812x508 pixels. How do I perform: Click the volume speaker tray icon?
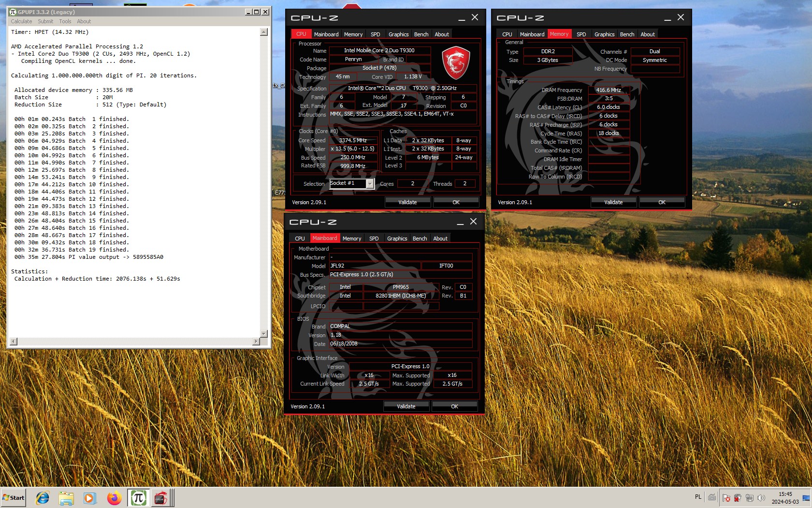pyautogui.click(x=761, y=498)
